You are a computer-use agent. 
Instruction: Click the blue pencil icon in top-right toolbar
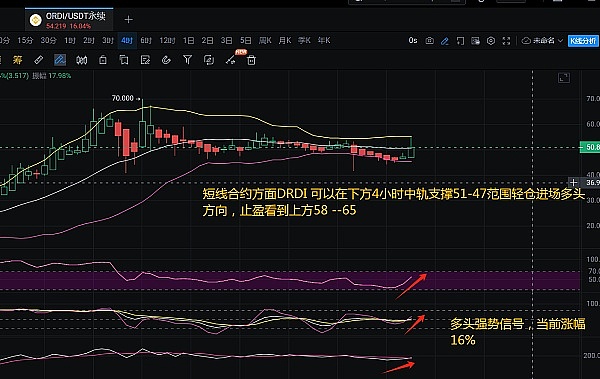coord(445,41)
